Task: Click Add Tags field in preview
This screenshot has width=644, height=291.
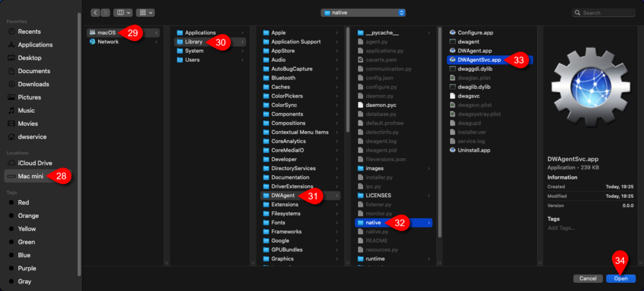Action: click(x=561, y=227)
